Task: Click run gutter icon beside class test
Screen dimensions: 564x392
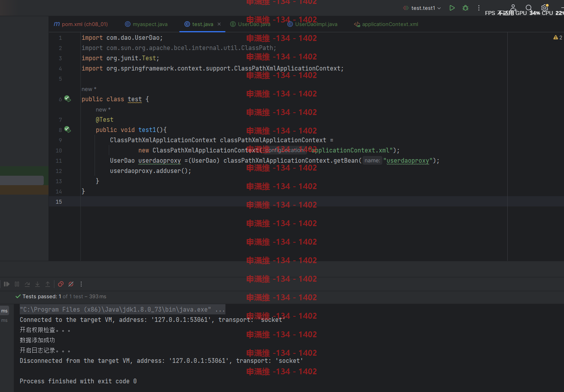Action: click(x=67, y=99)
